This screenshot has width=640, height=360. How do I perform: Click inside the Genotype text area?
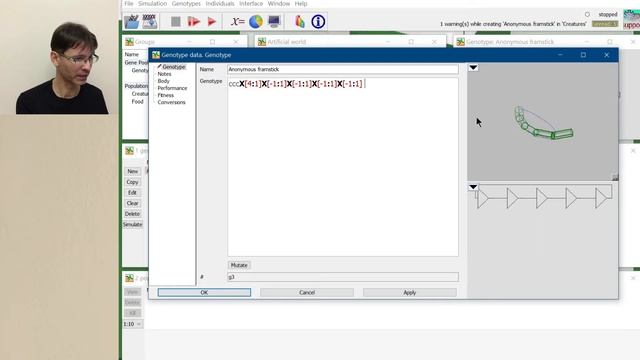coord(343,167)
